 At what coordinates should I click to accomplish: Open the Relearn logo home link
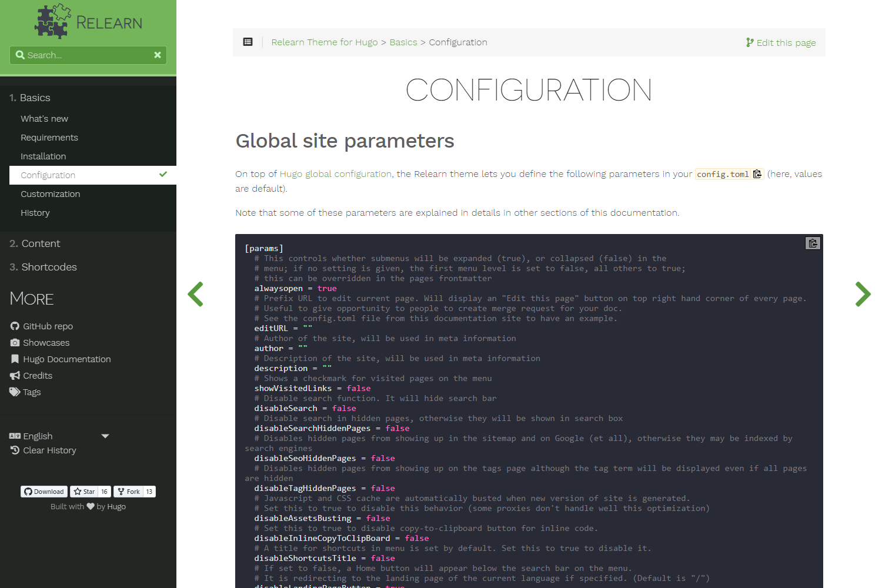88,22
